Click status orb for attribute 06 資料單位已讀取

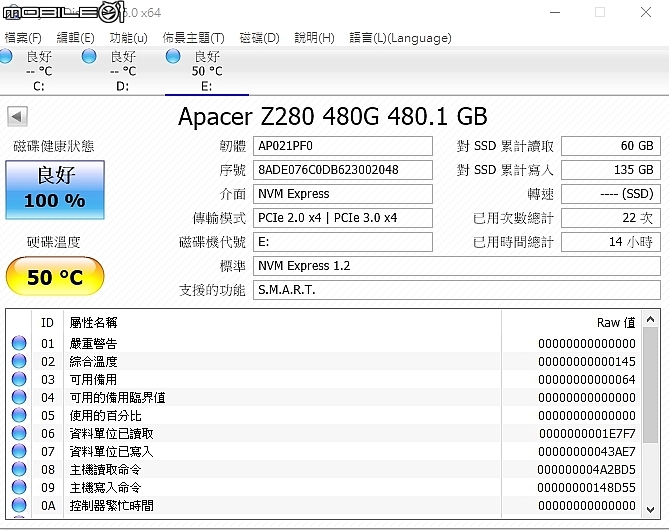[19, 433]
